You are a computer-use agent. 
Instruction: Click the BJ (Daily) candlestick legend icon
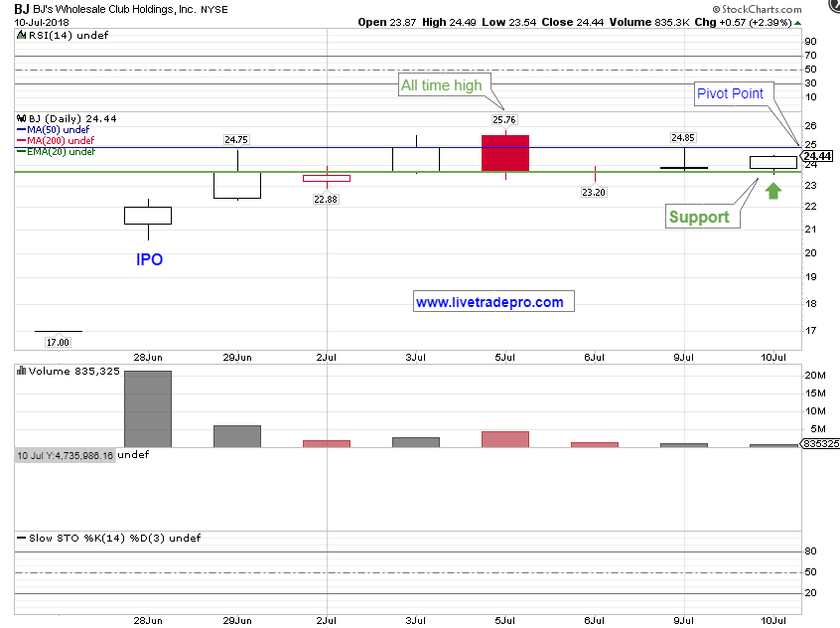[20, 118]
